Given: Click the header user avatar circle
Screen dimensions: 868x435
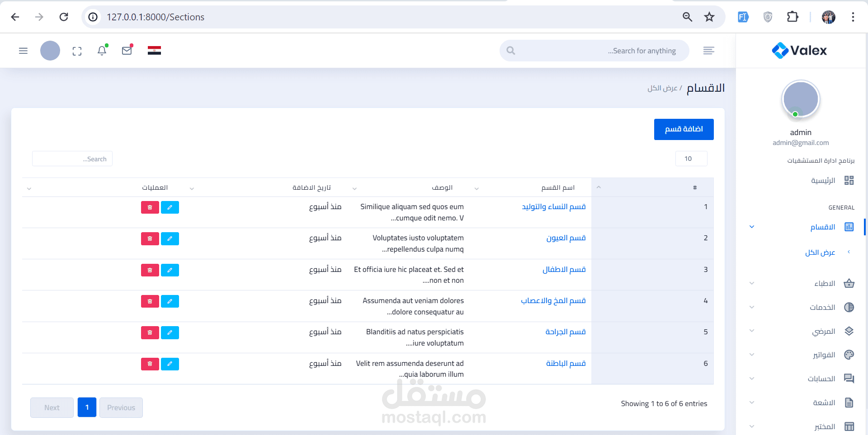Looking at the screenshot, I should [50, 51].
